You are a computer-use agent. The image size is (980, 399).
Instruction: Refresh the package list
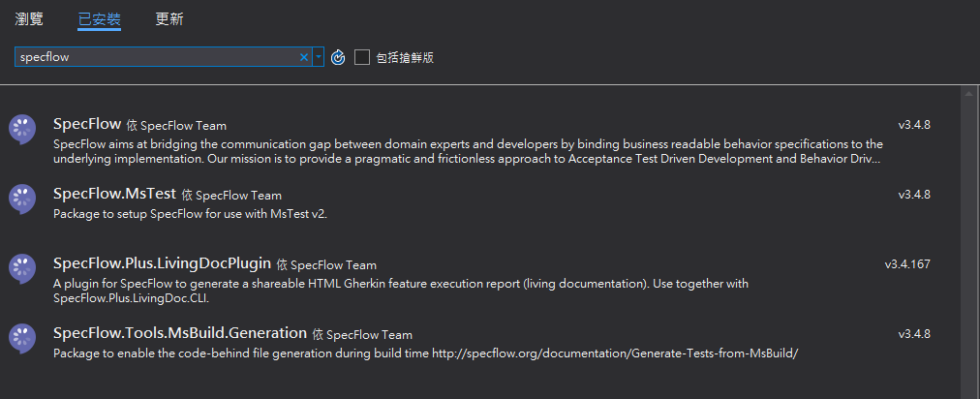[338, 57]
